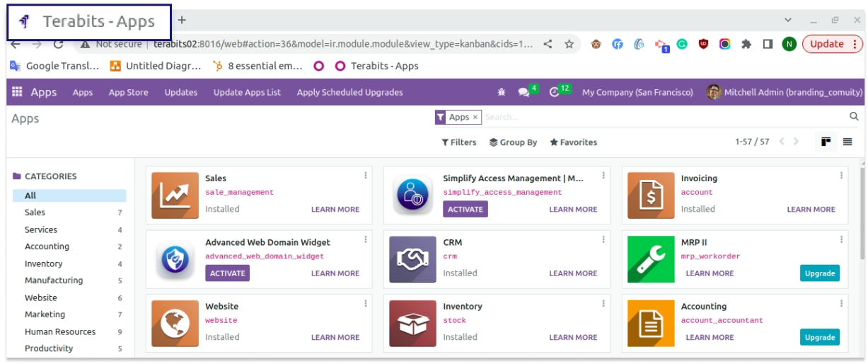Activate Advanced Web Domain Widget module

click(x=228, y=273)
